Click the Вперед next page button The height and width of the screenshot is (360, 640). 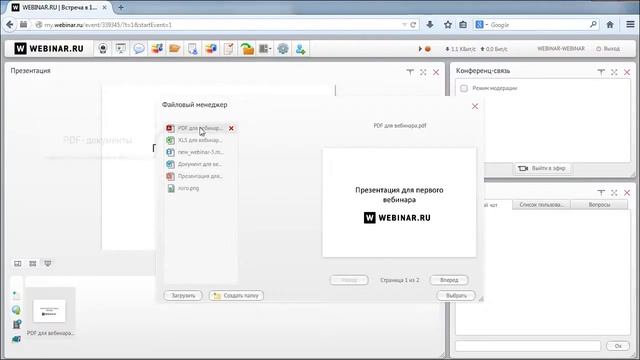click(449, 280)
